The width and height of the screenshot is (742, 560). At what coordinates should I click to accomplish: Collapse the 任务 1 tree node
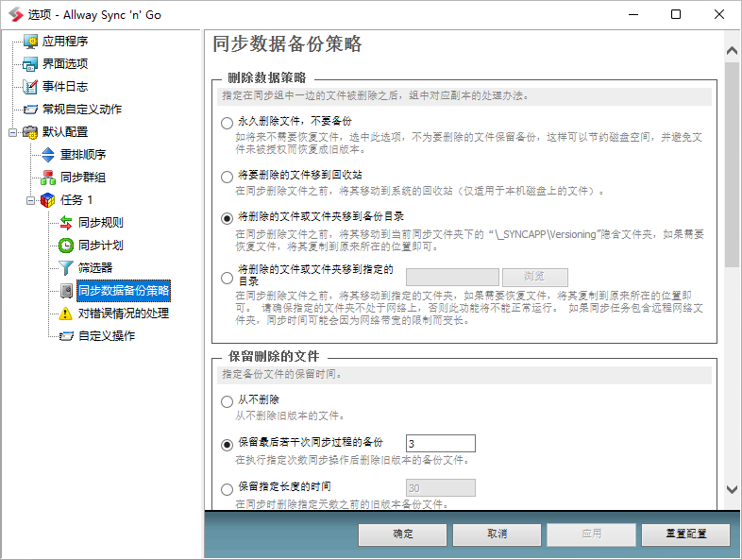coord(31,200)
